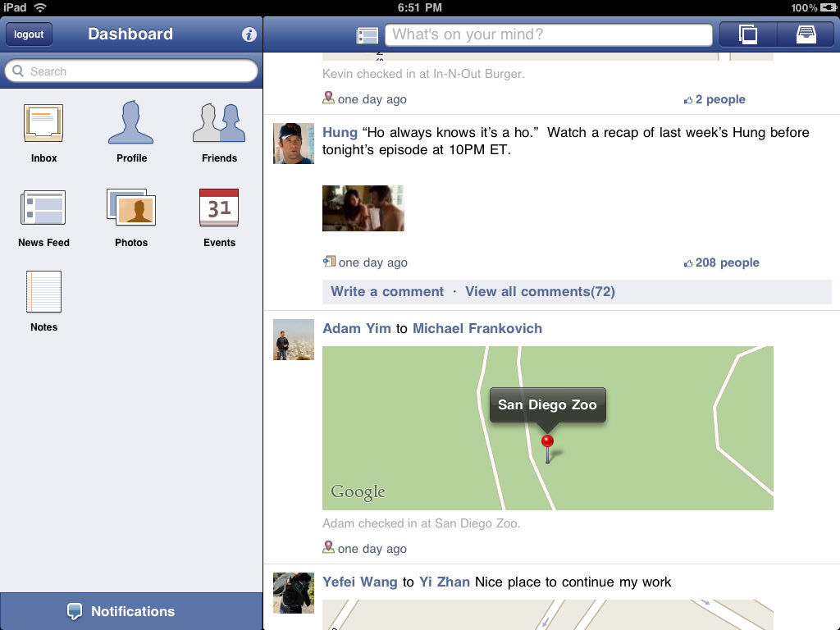The width and height of the screenshot is (840, 630).
Task: Open the News Feed icon
Action: 43,208
